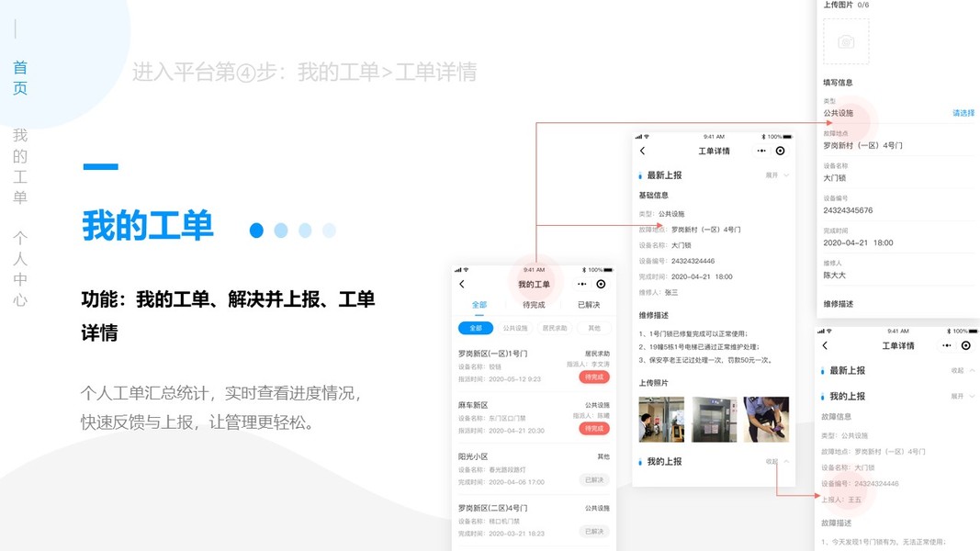Tap target circle icon on 我的工单 screen
Viewport: 980px width, 551px height.
(601, 285)
